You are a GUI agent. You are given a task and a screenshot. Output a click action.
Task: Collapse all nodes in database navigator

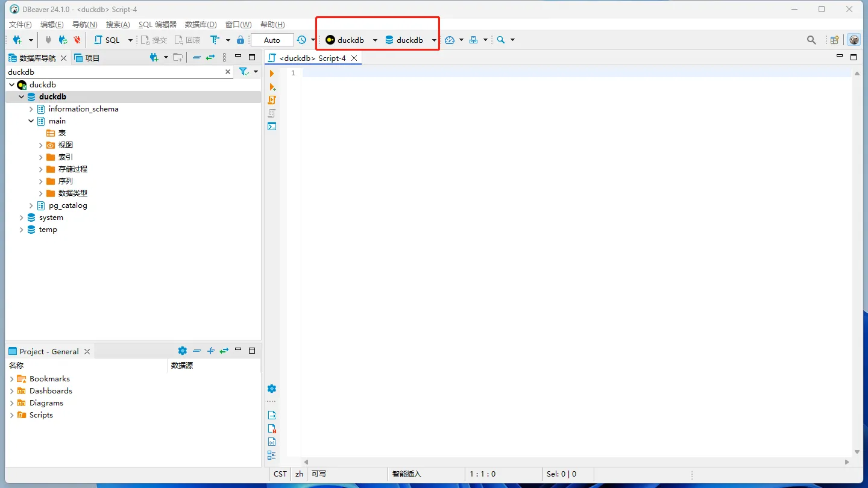click(197, 57)
